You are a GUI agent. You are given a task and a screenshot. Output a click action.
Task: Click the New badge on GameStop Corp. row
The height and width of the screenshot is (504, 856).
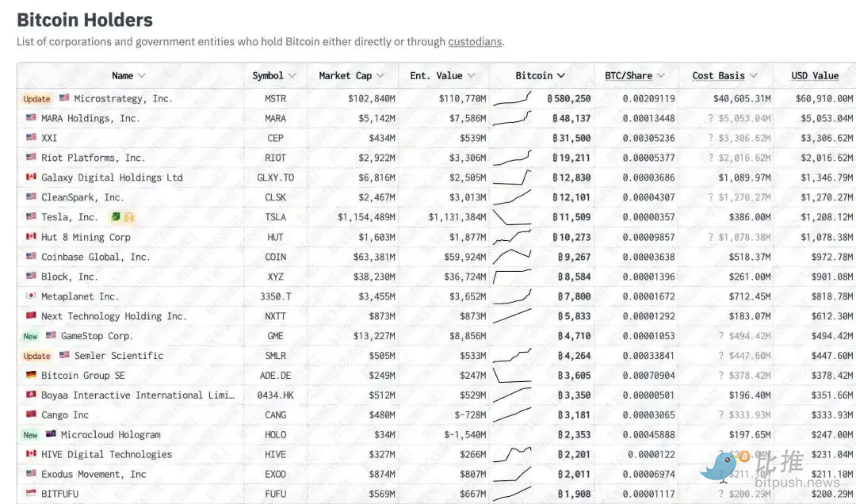click(31, 336)
